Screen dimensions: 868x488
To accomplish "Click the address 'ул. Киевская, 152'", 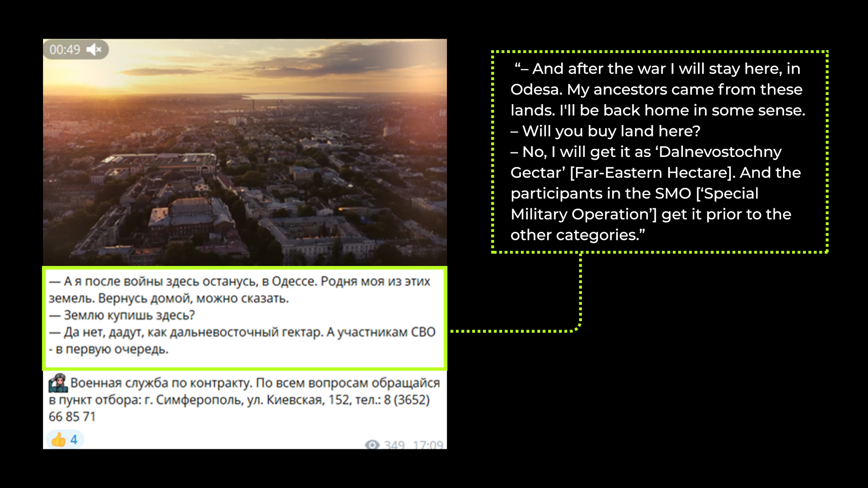I will 298,400.
